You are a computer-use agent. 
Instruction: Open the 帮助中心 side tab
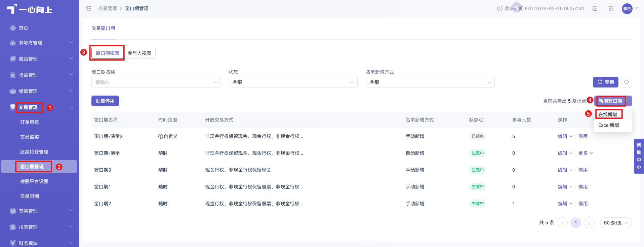tap(639, 156)
